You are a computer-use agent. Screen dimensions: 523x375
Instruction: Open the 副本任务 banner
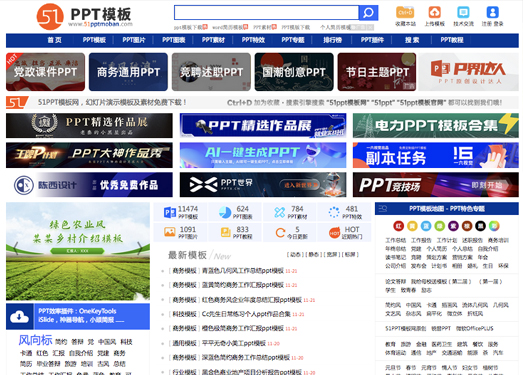(x=436, y=155)
